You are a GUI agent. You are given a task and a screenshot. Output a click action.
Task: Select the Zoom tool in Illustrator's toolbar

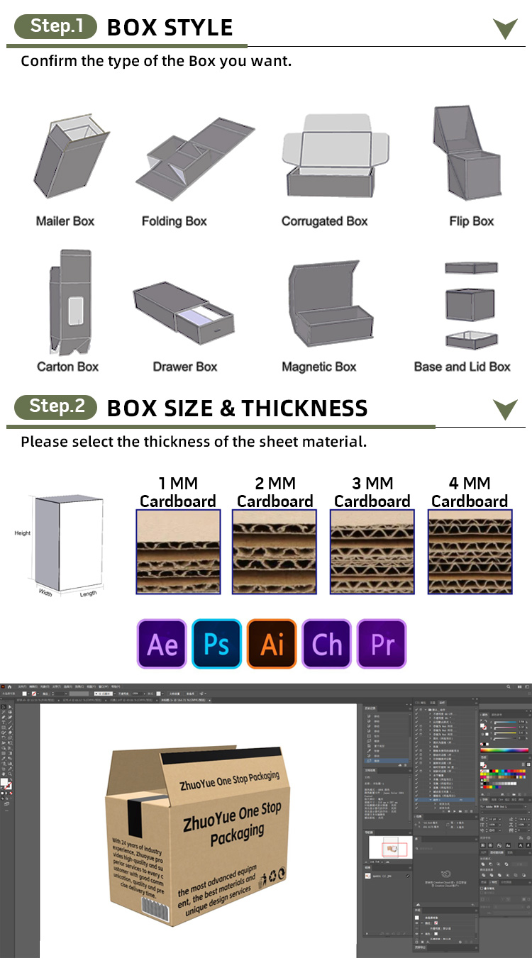tap(10, 774)
